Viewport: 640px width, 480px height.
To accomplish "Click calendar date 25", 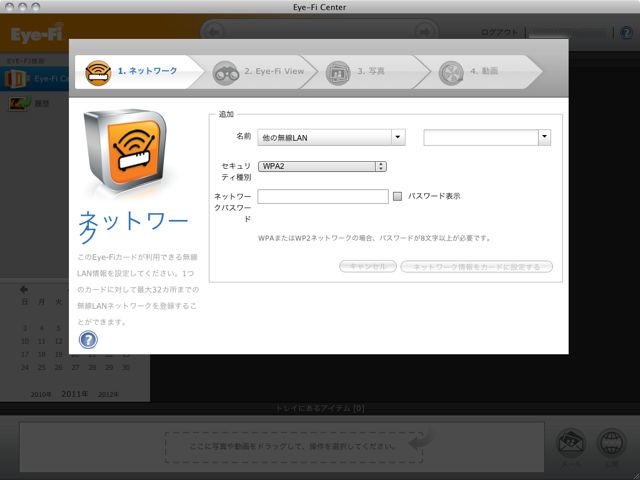I will click(42, 367).
